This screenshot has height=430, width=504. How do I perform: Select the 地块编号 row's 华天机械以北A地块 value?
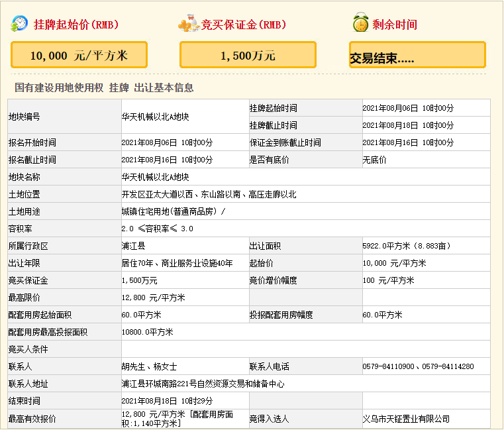[x=155, y=117]
